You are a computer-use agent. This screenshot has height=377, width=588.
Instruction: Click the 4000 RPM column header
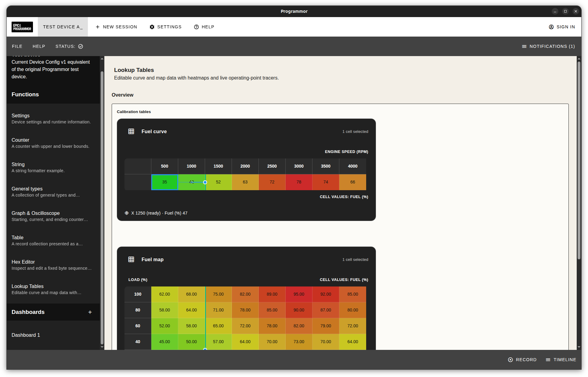click(352, 166)
